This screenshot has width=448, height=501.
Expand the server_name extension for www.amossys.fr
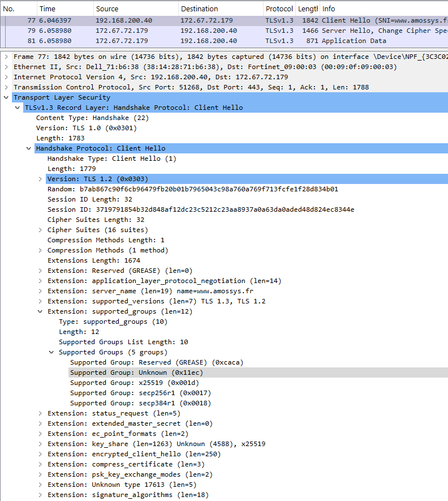pyautogui.click(x=40, y=291)
